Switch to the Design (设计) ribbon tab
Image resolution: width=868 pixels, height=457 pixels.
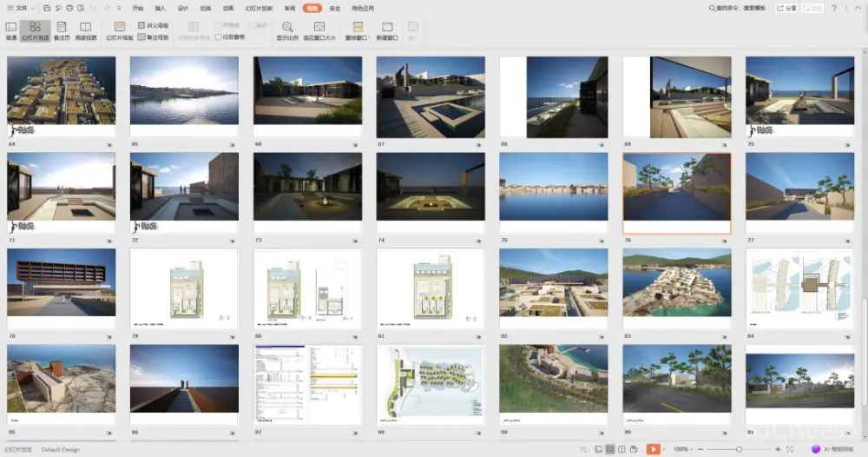point(183,8)
